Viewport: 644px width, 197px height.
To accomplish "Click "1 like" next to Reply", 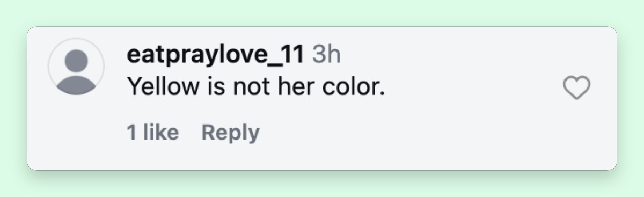I will pyautogui.click(x=153, y=132).
